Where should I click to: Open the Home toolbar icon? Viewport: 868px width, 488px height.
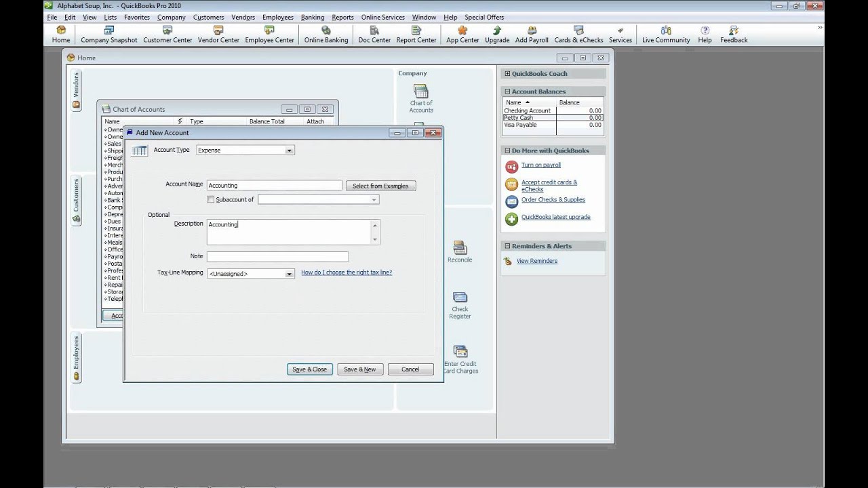point(61,35)
